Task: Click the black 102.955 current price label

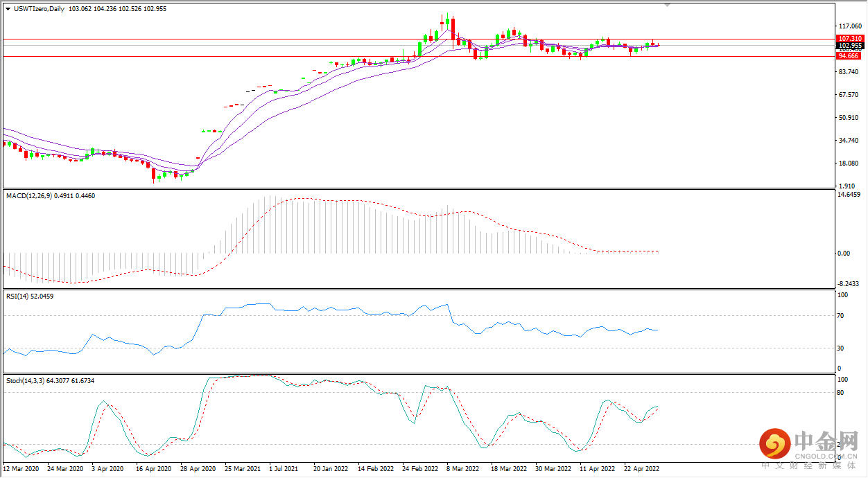Action: click(x=850, y=46)
